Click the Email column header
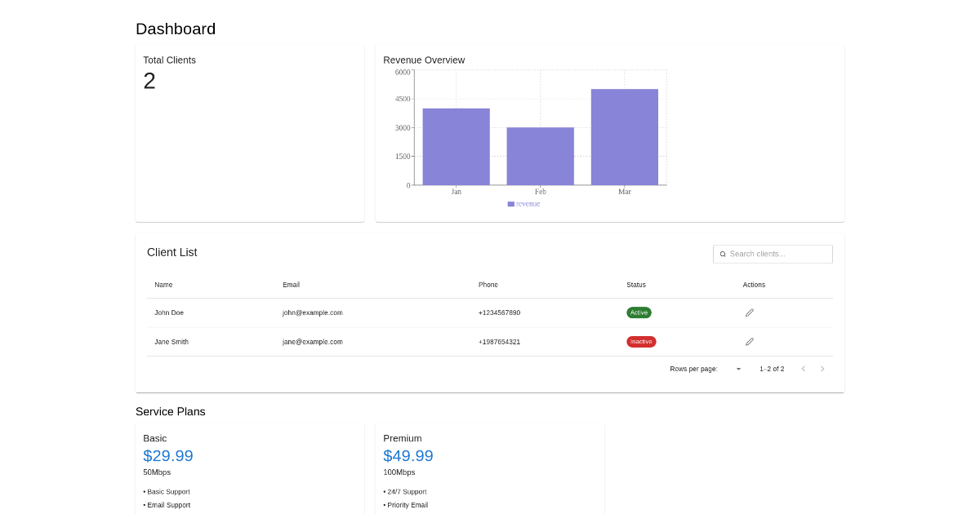The width and height of the screenshot is (980, 514). pyautogui.click(x=291, y=285)
